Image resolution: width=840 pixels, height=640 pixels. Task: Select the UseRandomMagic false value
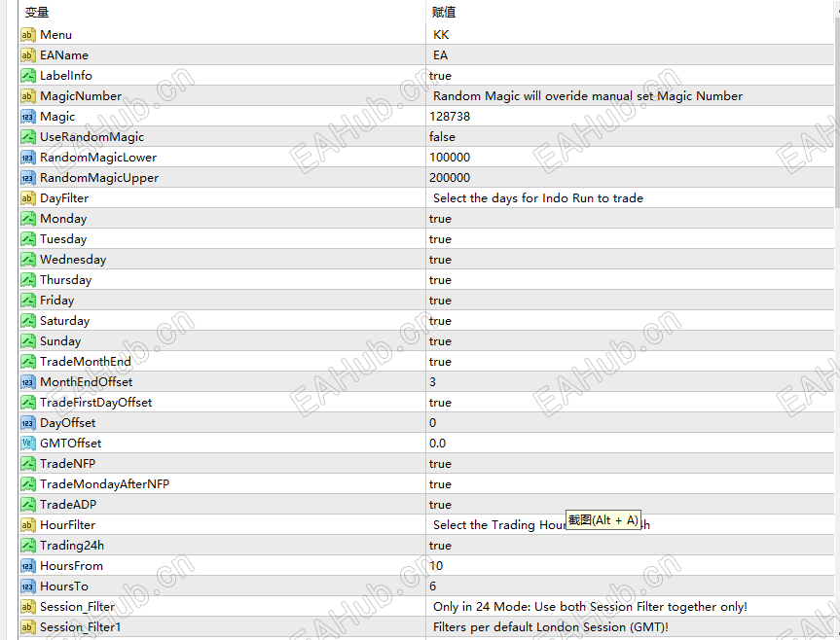point(442,137)
